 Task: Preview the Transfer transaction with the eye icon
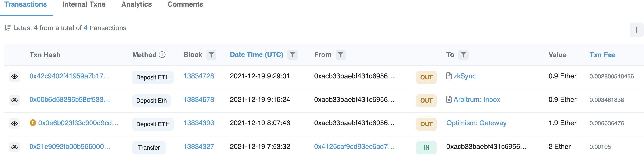(x=15, y=147)
